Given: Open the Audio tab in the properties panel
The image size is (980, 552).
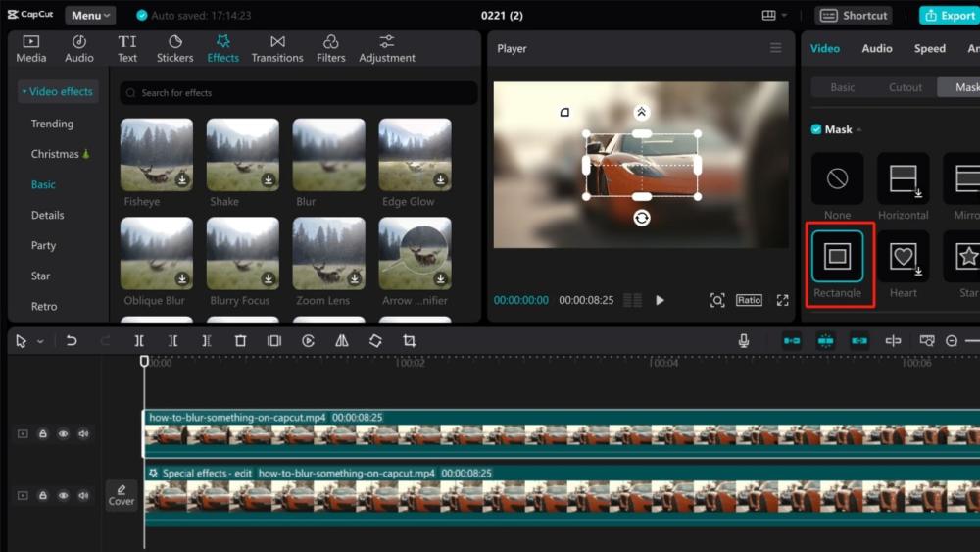Looking at the screenshot, I should coord(876,48).
